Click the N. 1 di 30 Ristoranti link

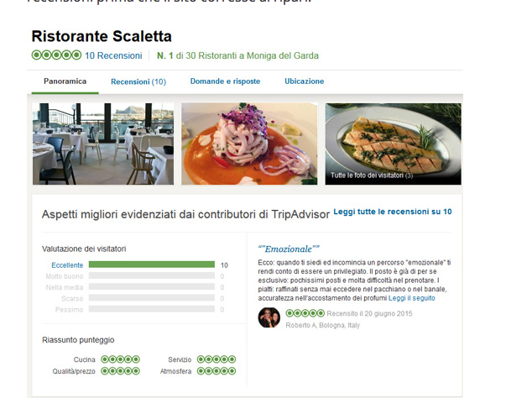click(x=237, y=55)
